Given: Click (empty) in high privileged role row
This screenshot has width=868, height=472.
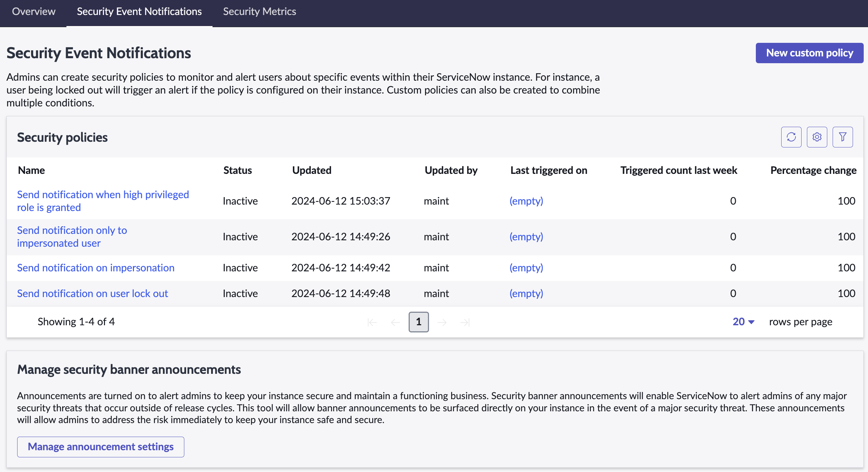Looking at the screenshot, I should [526, 201].
